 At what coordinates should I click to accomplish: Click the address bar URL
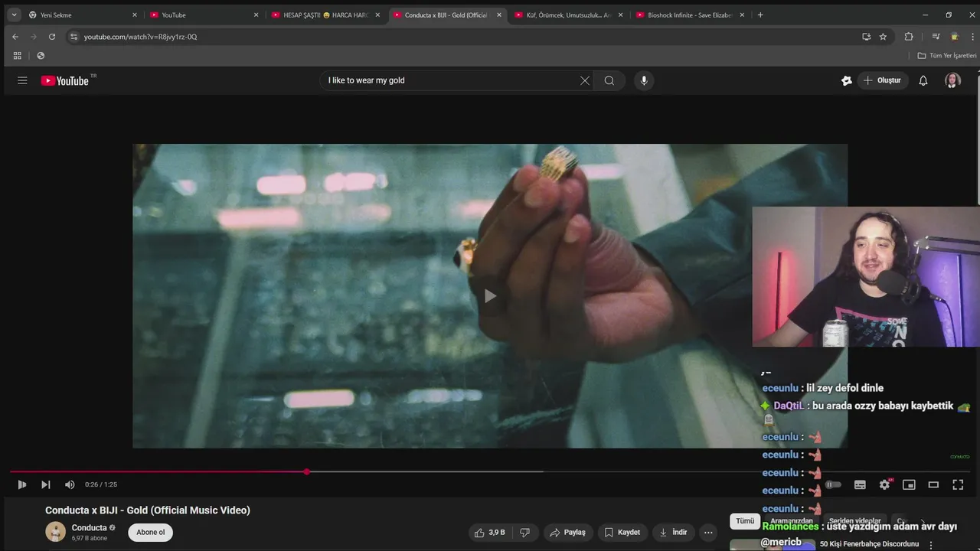141,37
